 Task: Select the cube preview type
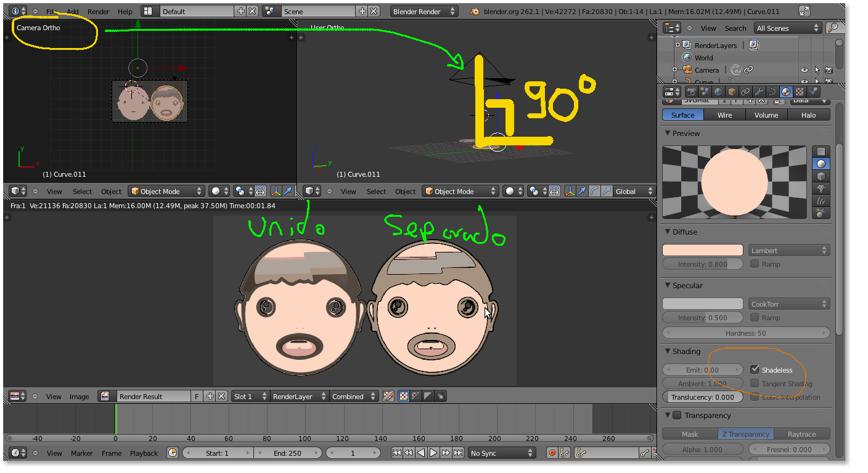821,176
